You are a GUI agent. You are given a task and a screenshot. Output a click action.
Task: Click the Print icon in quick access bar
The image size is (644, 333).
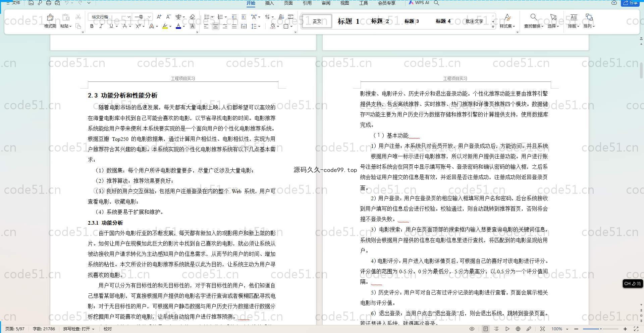pyautogui.click(x=49, y=3)
